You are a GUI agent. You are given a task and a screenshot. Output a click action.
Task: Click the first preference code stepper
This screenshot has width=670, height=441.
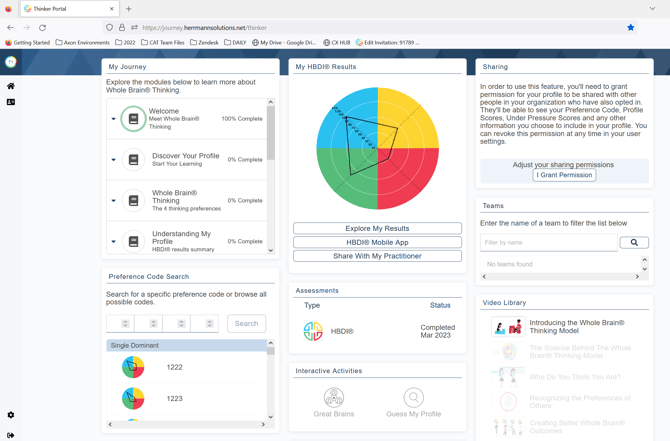pyautogui.click(x=125, y=324)
